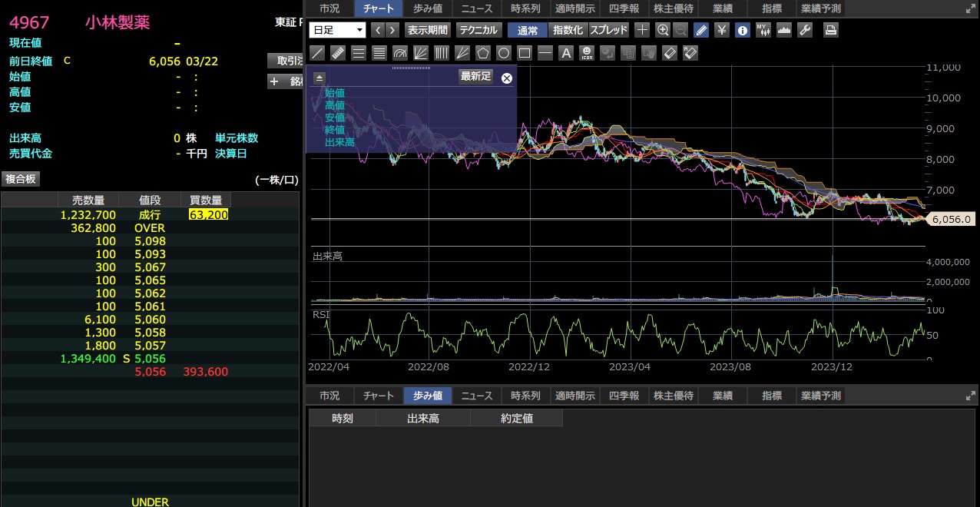The height and width of the screenshot is (507, 980).
Task: Zoom out on the chart
Action: [680, 30]
